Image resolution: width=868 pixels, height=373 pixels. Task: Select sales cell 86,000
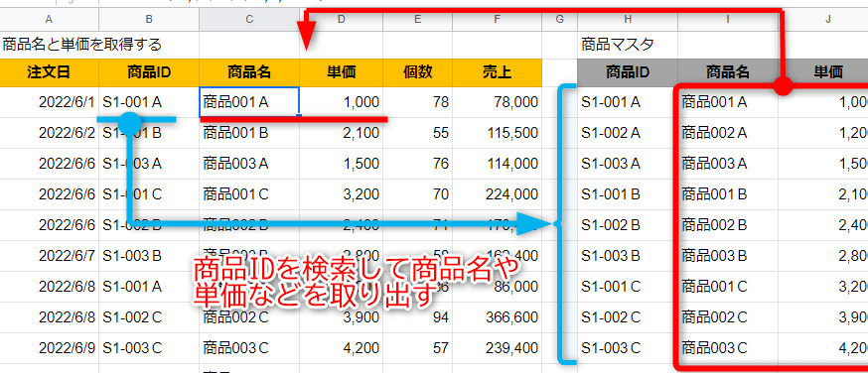tap(498, 287)
